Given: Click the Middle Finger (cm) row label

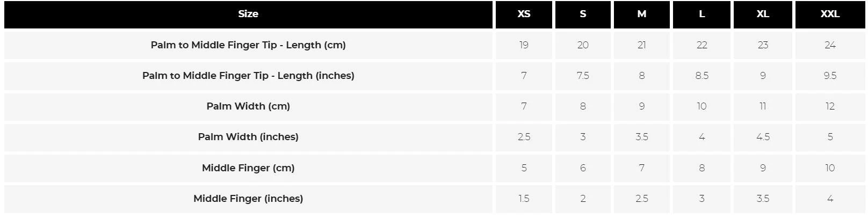Looking at the screenshot, I should click(248, 168).
